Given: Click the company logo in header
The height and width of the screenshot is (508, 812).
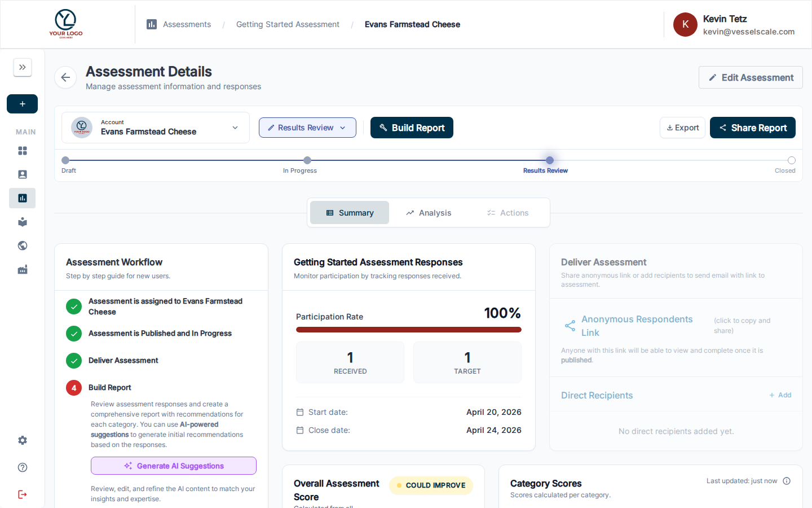Looking at the screenshot, I should (x=66, y=24).
